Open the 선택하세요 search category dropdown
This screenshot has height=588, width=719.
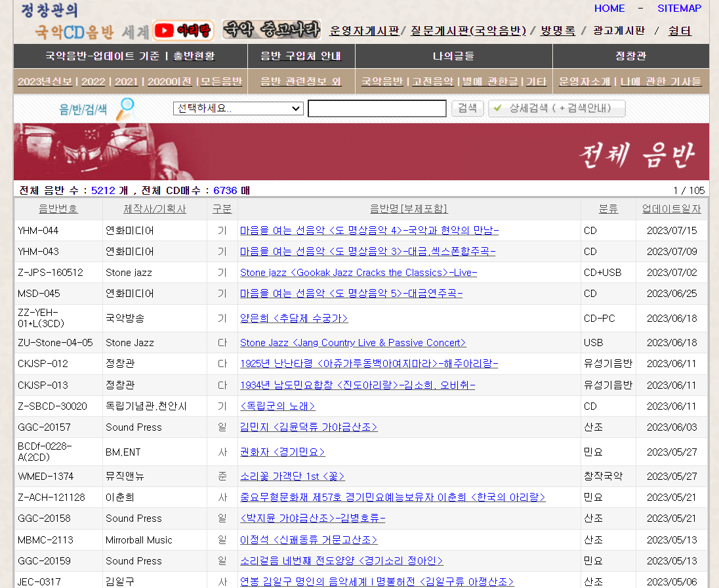(238, 108)
